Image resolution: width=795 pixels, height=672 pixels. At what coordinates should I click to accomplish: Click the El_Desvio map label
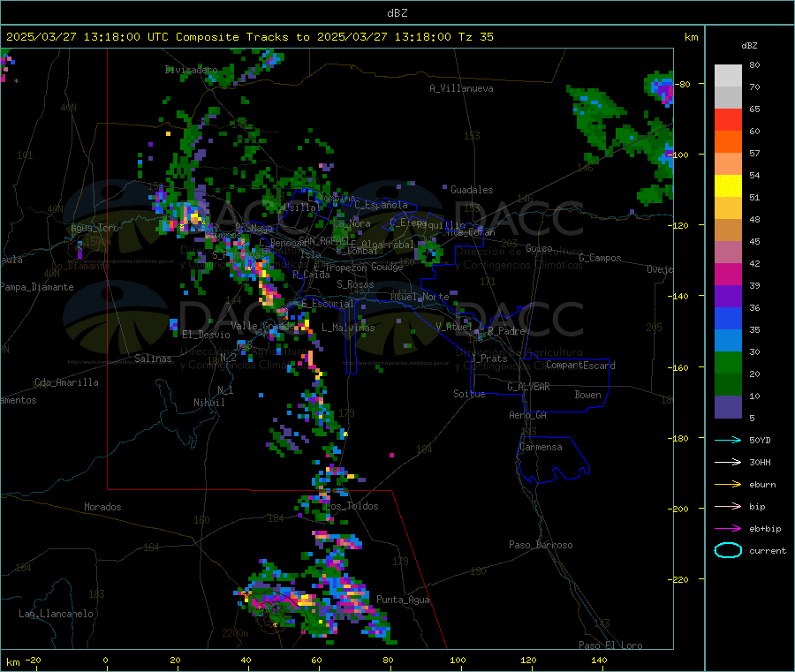(207, 335)
